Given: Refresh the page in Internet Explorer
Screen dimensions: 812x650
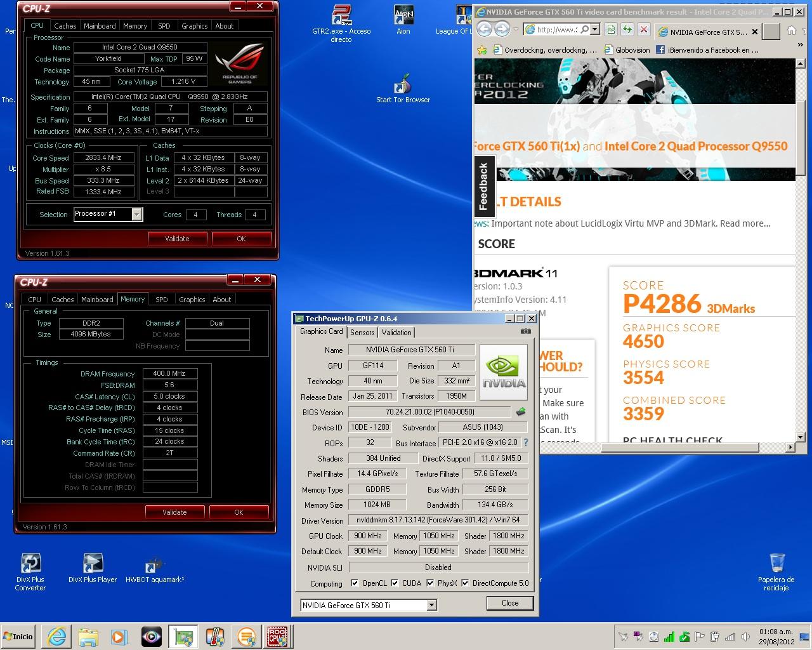Looking at the screenshot, I should 627,29.
